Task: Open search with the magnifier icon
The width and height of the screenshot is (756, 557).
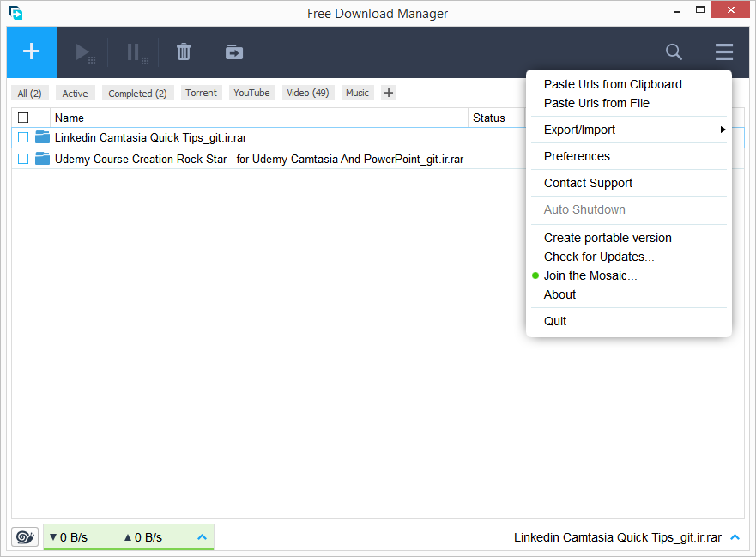Action: (674, 52)
